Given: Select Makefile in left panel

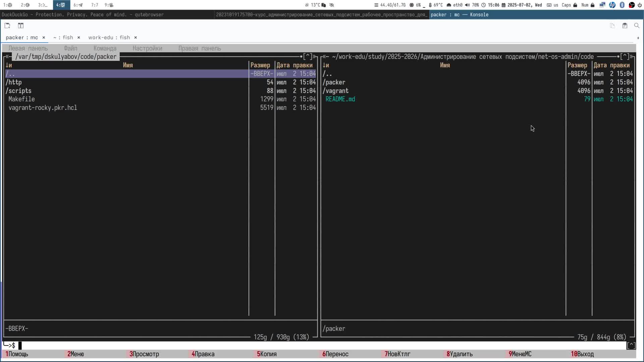Looking at the screenshot, I should click(x=160, y=99).
